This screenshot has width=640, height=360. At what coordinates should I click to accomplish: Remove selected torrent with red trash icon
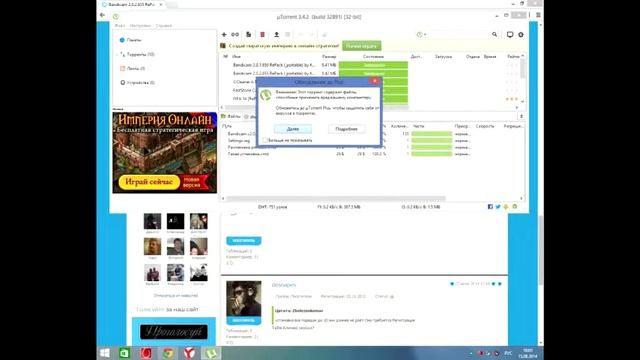[262, 35]
